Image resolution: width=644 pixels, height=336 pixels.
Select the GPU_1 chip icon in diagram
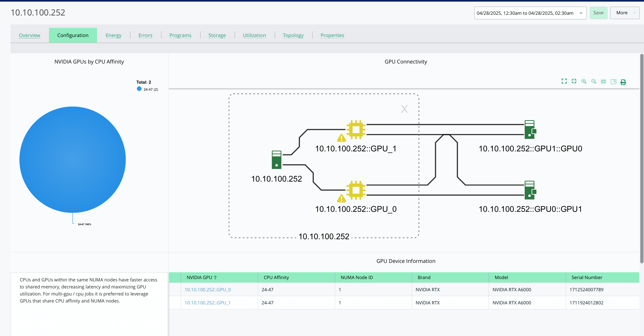tap(356, 130)
